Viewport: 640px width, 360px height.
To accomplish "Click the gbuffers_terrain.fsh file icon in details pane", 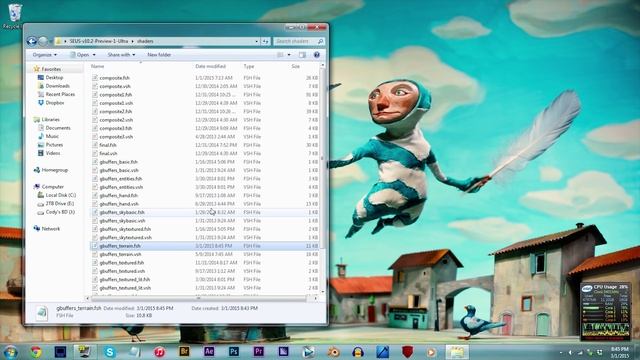I will coord(41,312).
